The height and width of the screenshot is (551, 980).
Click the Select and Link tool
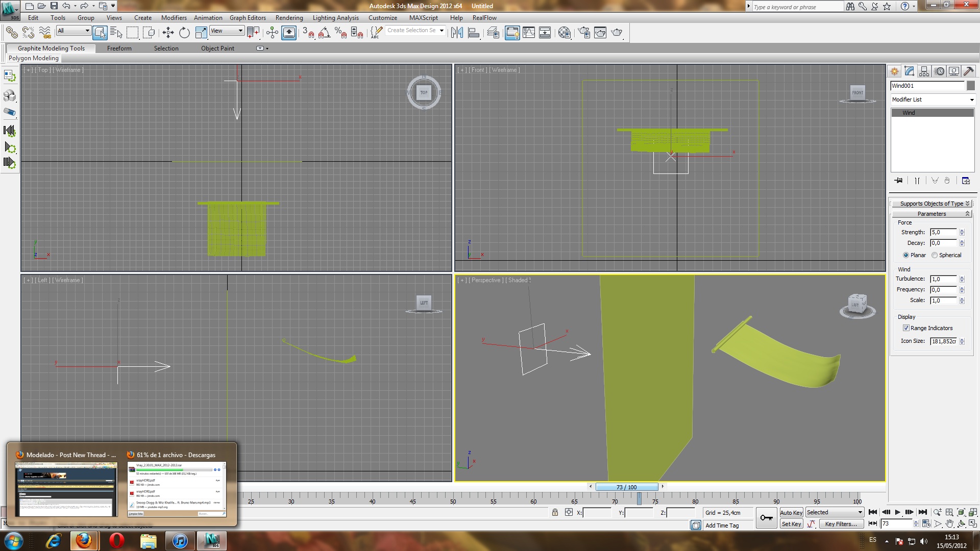(11, 33)
